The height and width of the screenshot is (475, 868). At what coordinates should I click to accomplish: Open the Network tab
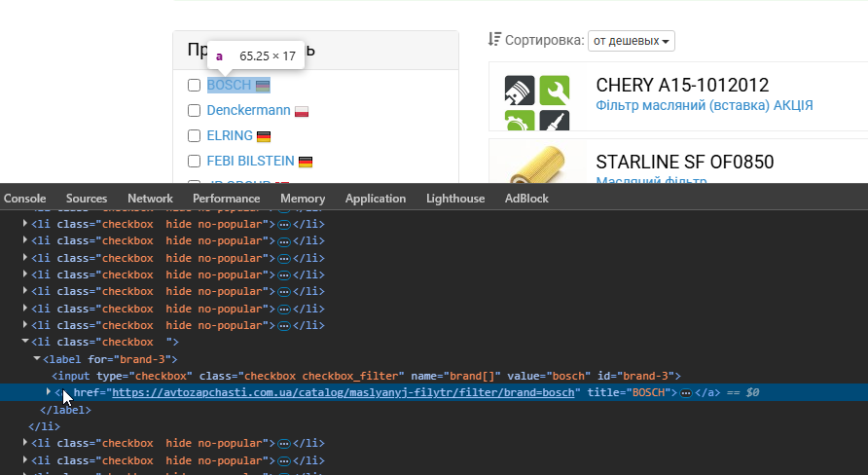150,199
